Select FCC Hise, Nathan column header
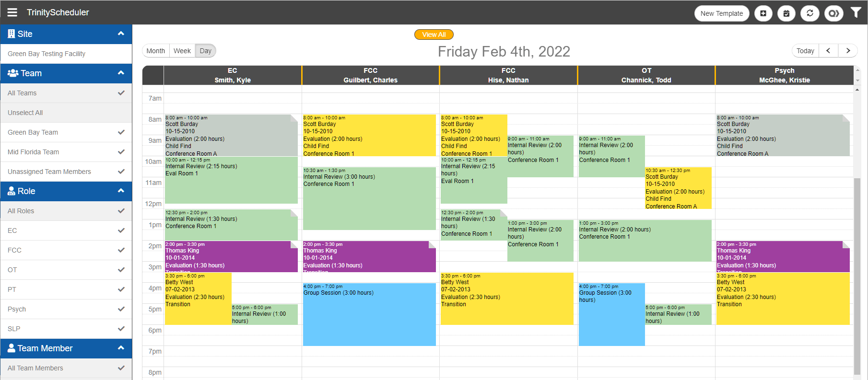Image resolution: width=868 pixels, height=380 pixels. click(508, 75)
